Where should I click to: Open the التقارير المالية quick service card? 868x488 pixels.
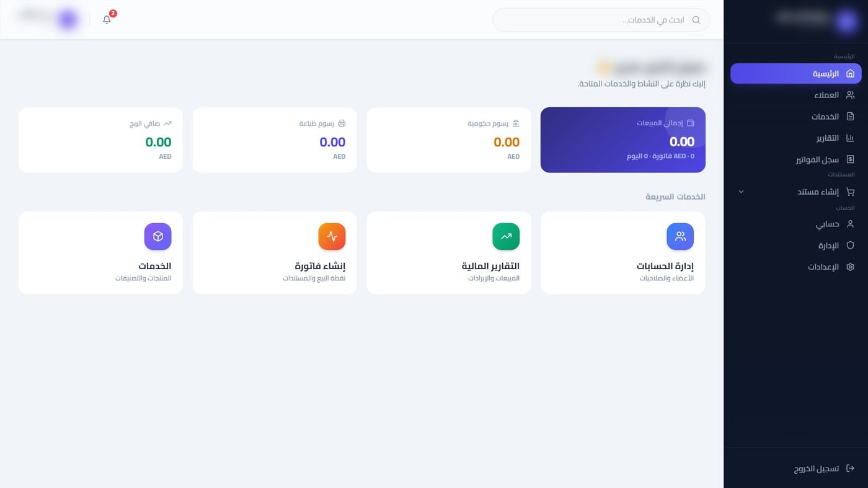coord(449,253)
